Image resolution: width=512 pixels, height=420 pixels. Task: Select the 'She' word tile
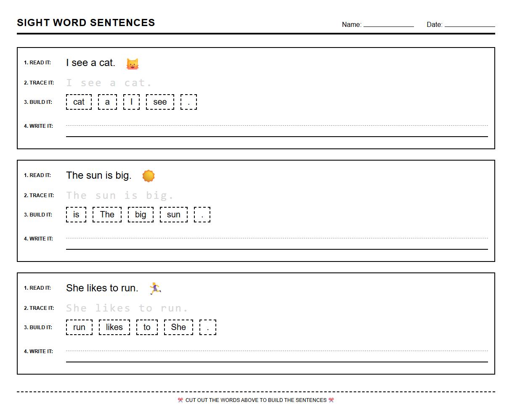click(178, 327)
